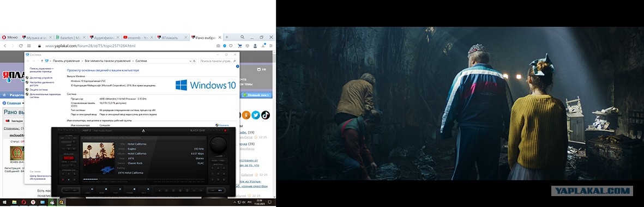The image size is (644, 207).
Task: Select Все элементы панели управления breadcrumb
Action: (108, 60)
